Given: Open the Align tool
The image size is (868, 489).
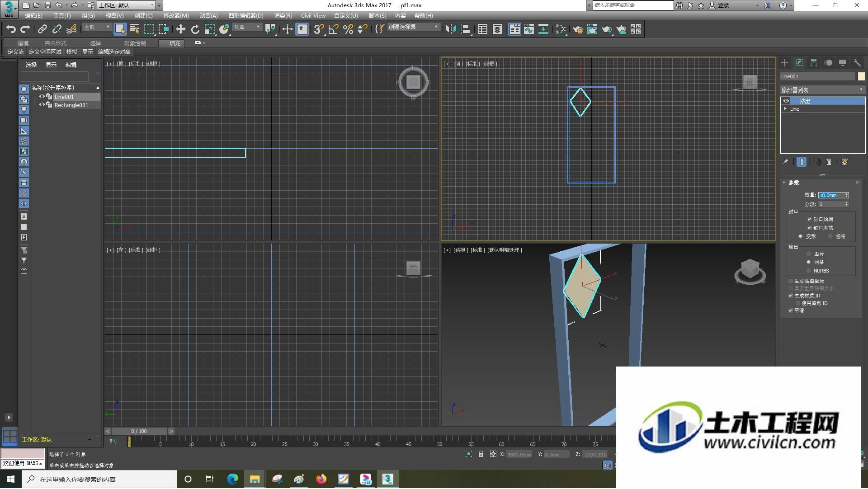Looking at the screenshot, I should point(465,29).
